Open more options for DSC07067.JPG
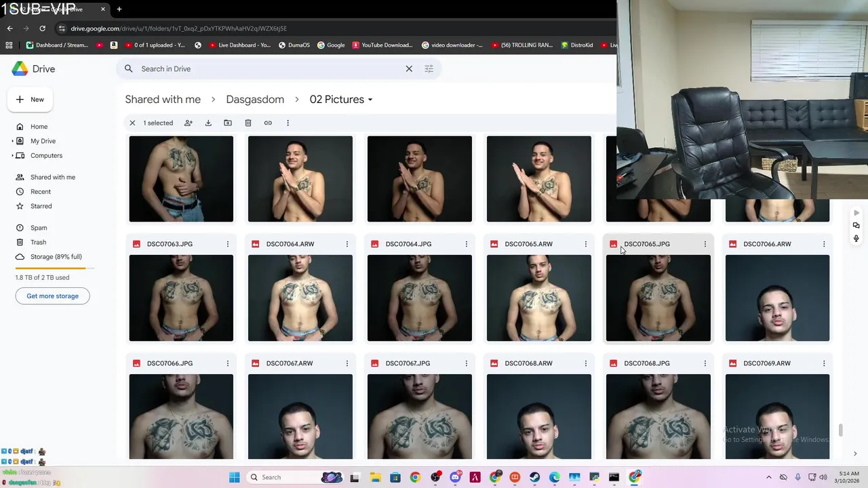Viewport: 868px width, 488px height. (467, 363)
